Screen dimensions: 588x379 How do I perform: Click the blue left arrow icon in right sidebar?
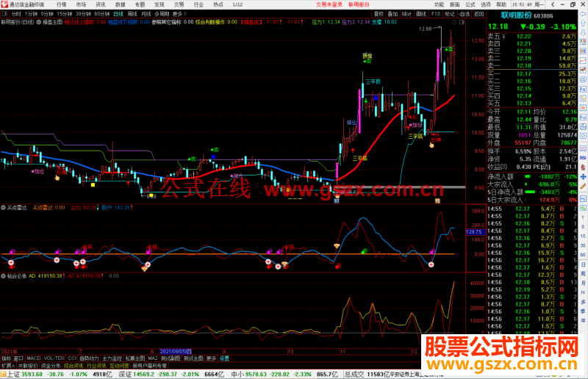click(x=583, y=14)
